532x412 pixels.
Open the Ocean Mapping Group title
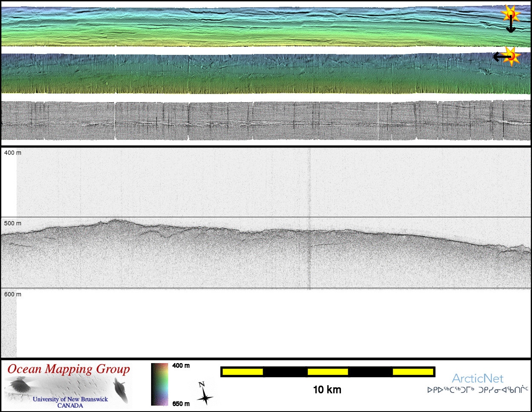pos(69,369)
